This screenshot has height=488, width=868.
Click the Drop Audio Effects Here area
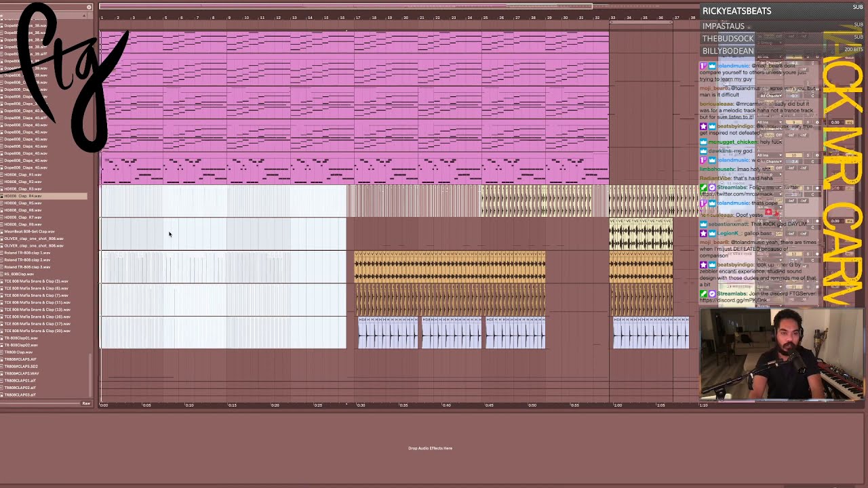pyautogui.click(x=430, y=448)
